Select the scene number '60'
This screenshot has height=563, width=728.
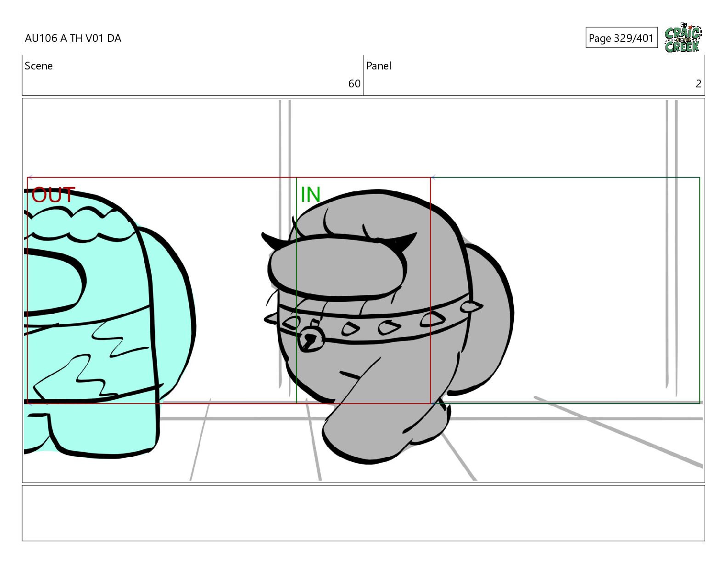coord(354,84)
